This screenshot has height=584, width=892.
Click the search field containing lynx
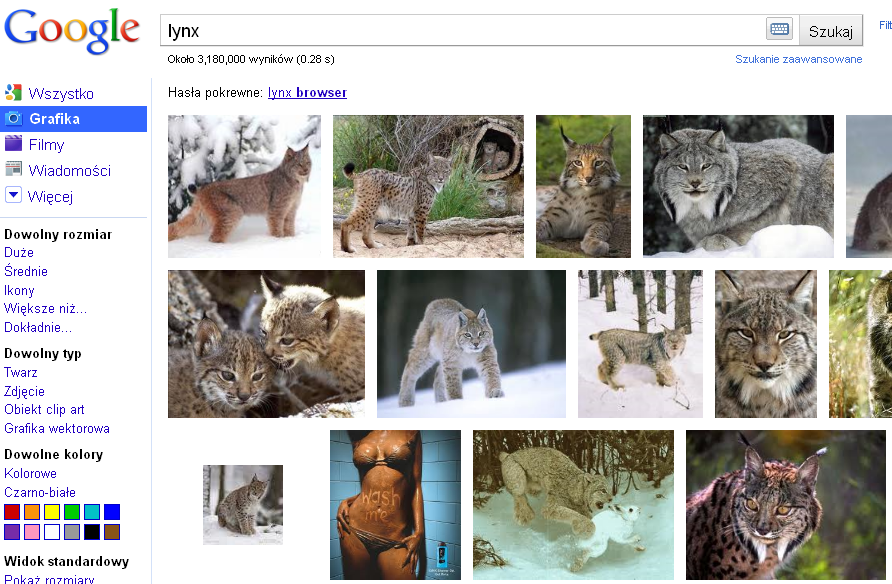(460, 31)
